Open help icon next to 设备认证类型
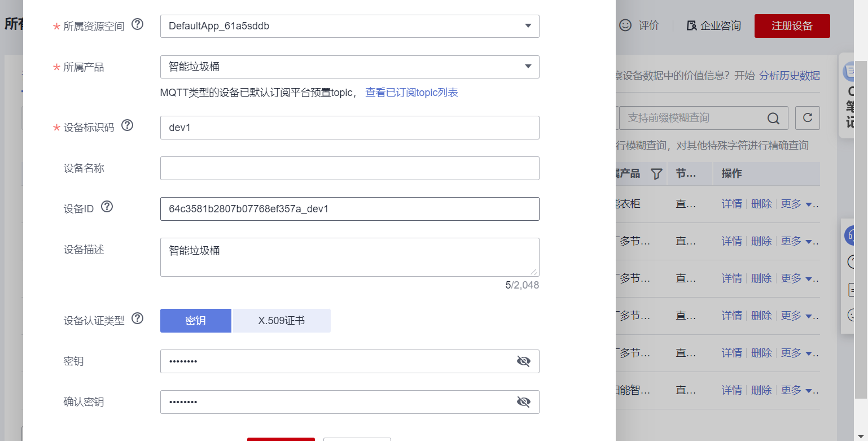 pos(137,318)
